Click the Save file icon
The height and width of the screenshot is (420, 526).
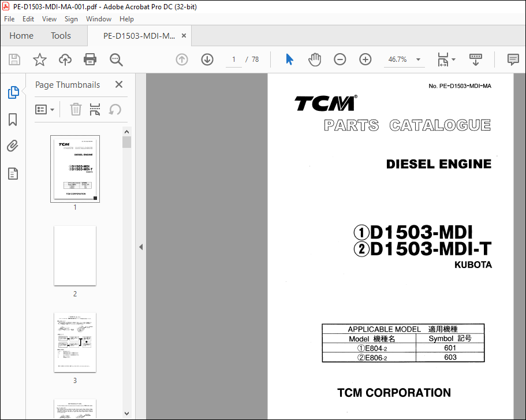(x=14, y=60)
